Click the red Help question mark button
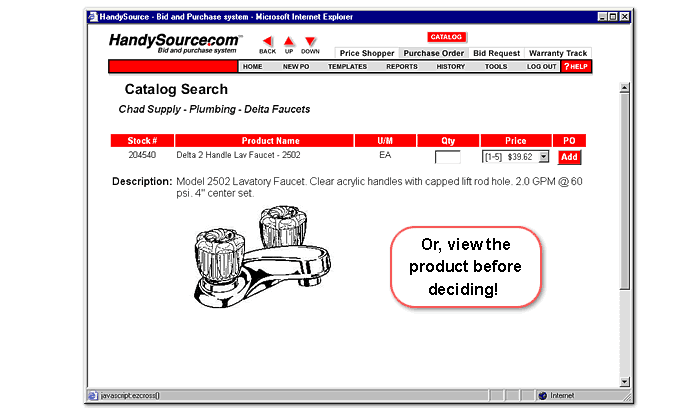The image size is (686, 410). coord(574,66)
